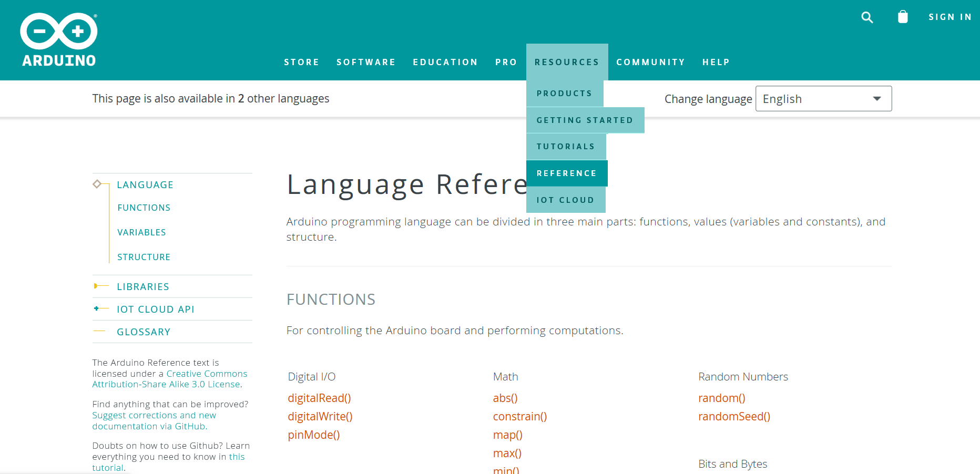The image size is (980, 474).
Task: Click the Language Reference page title
Action: click(407, 185)
